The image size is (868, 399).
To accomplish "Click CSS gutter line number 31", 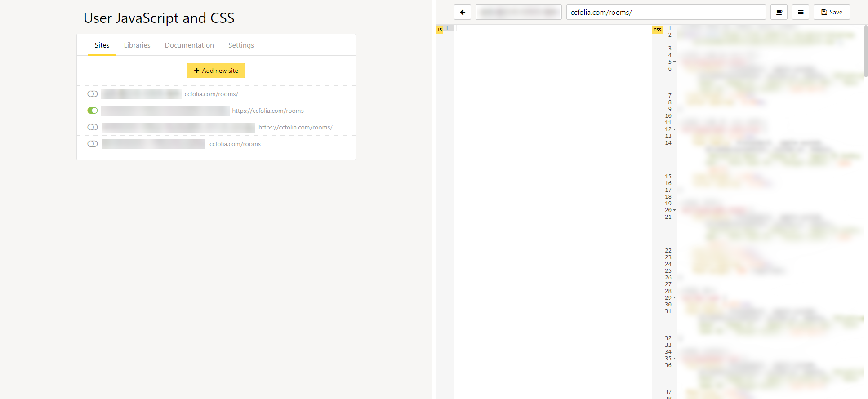I will (668, 311).
